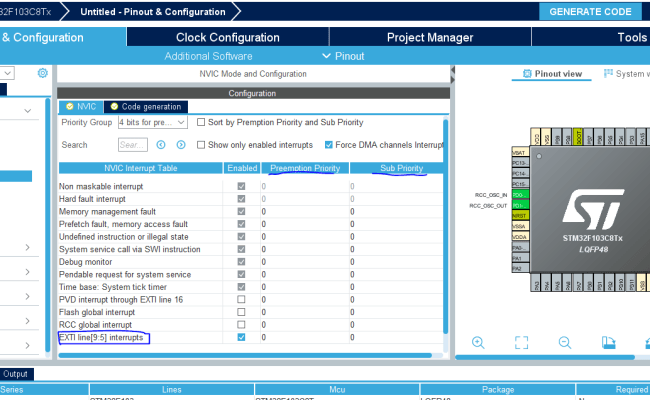Image resolution: width=650 pixels, height=400 pixels.
Task: Select the VSSA pin on the chip
Action: pos(520,226)
